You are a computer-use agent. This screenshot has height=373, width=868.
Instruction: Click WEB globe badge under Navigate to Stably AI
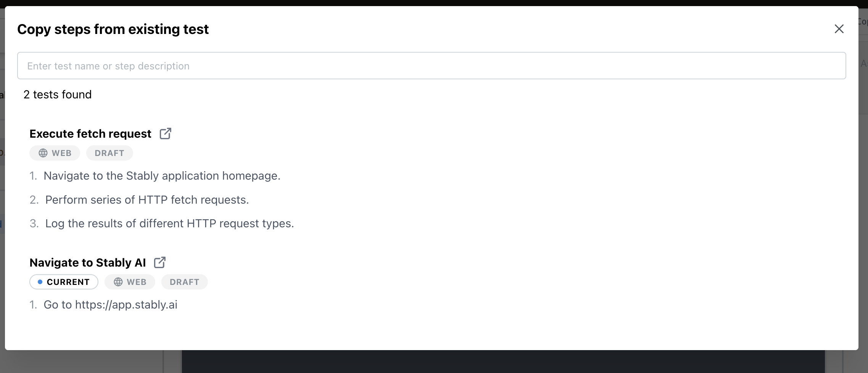tap(130, 282)
